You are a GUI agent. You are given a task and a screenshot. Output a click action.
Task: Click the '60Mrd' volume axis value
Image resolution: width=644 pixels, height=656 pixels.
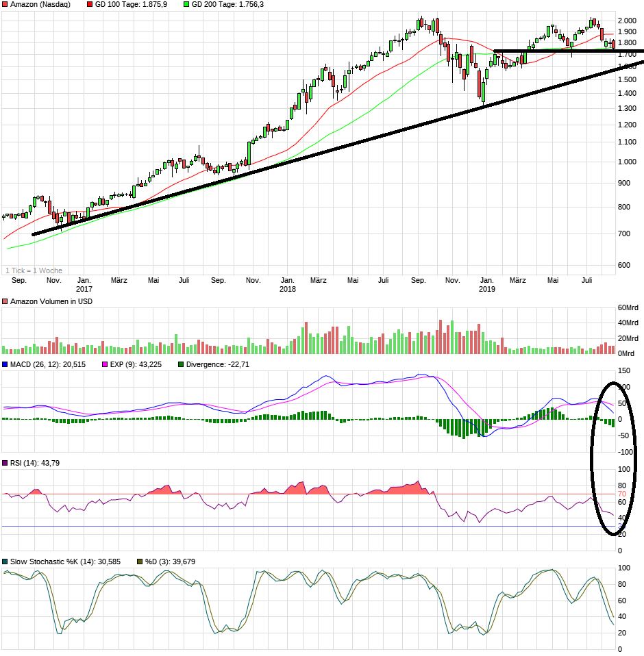[x=628, y=307]
